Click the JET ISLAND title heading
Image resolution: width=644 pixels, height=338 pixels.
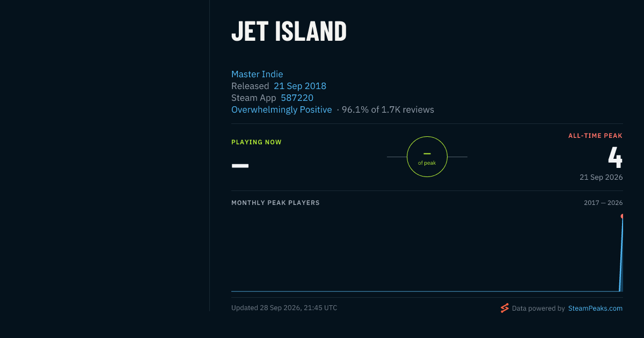(x=289, y=31)
